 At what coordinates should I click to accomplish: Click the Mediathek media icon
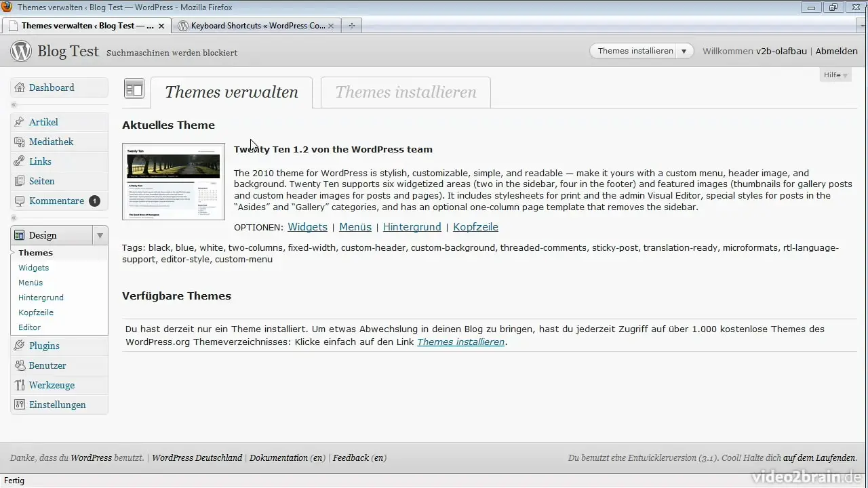[x=20, y=142]
